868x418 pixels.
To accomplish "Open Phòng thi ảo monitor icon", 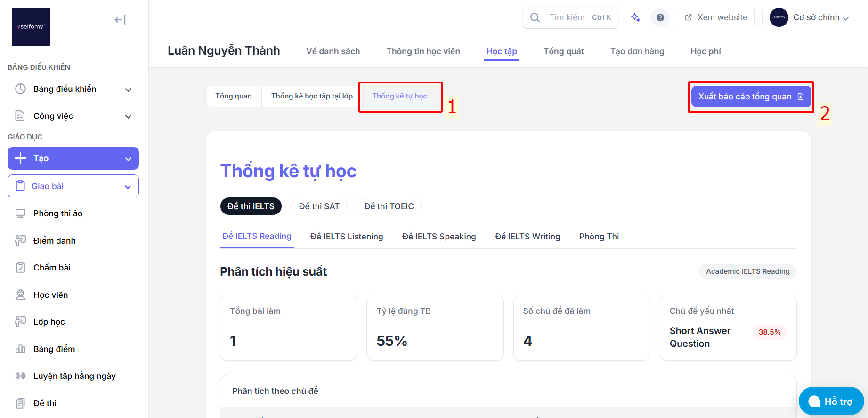I will [20, 213].
